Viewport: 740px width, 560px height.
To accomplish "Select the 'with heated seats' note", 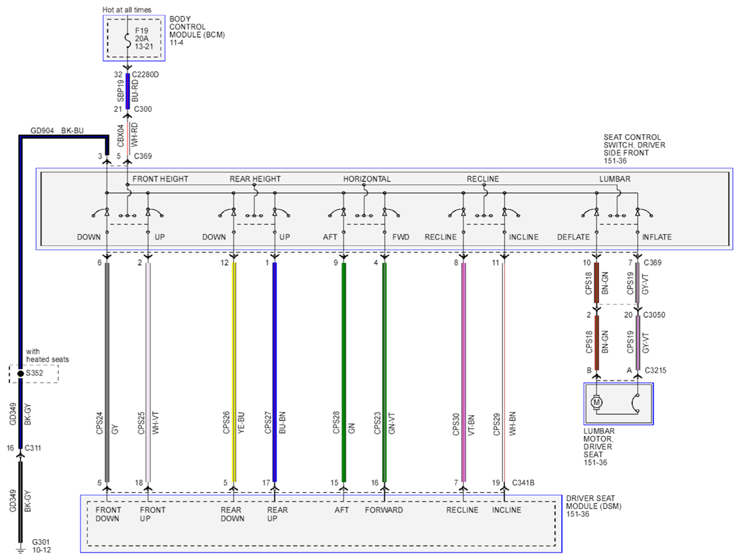I will point(47,355).
